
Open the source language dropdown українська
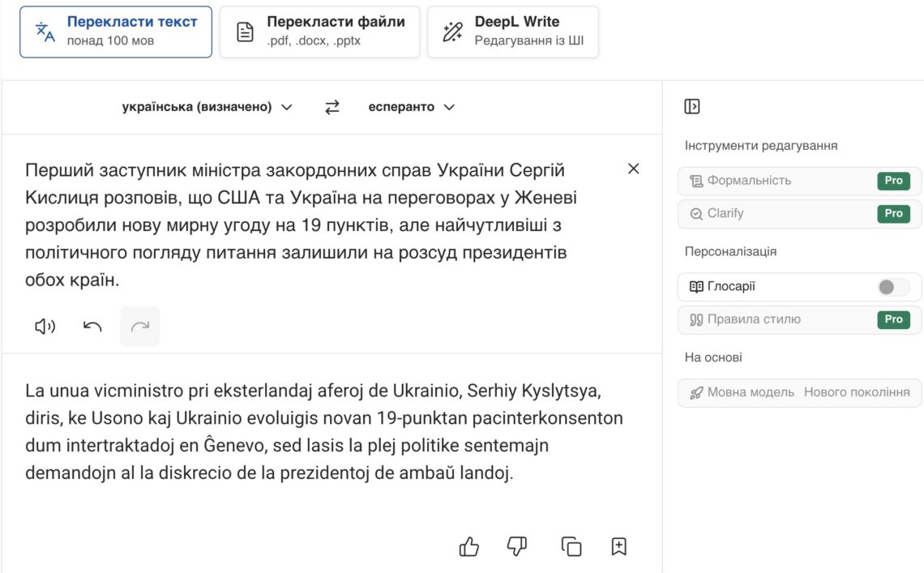(207, 107)
